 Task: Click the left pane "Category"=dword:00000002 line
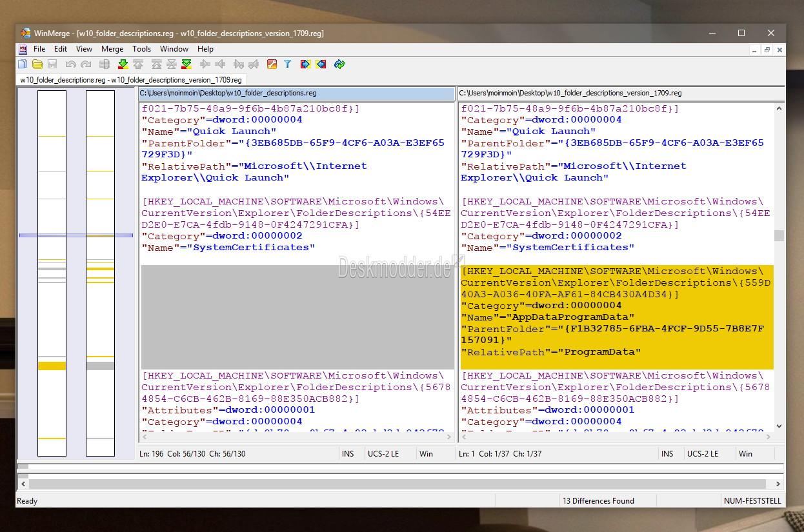[222, 236]
